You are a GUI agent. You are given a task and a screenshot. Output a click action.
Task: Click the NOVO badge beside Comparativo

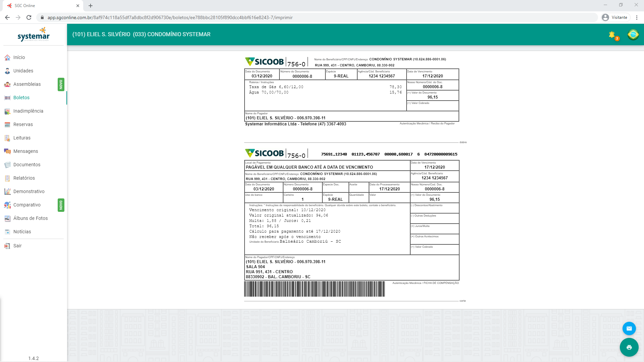pyautogui.click(x=61, y=205)
